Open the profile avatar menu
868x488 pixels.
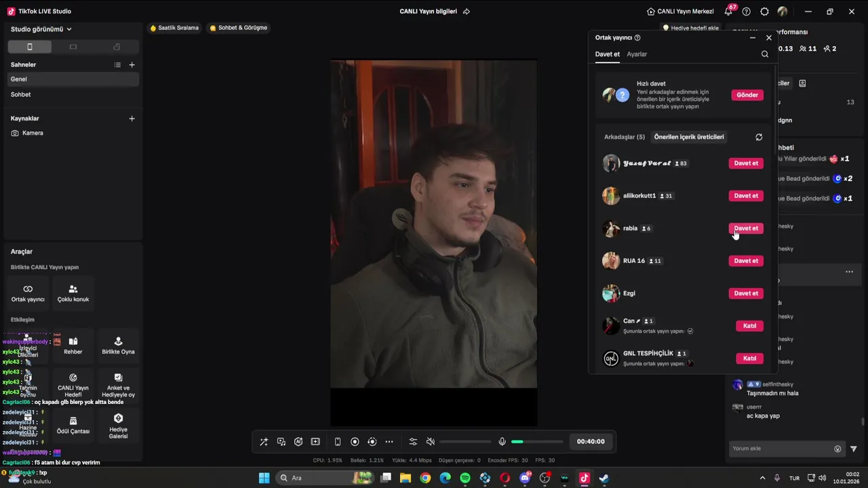783,12
